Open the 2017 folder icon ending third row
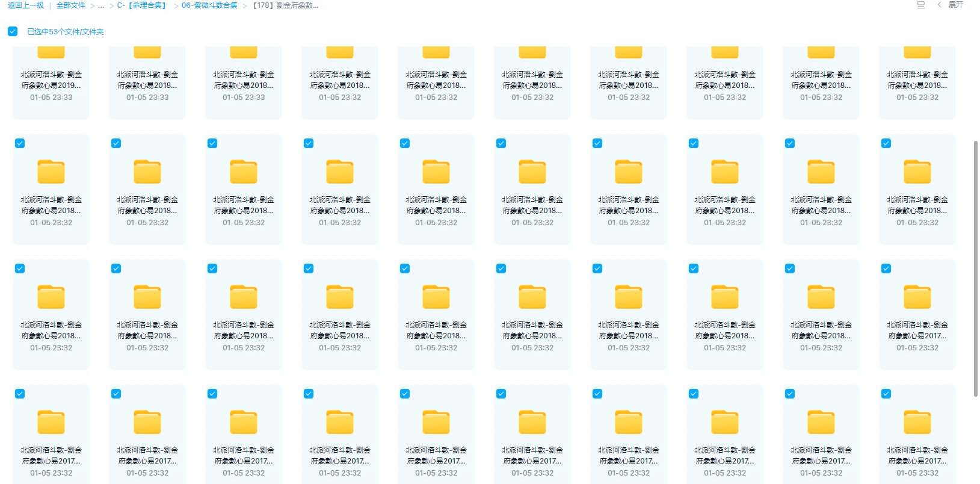Image resolution: width=980 pixels, height=484 pixels. [x=917, y=297]
